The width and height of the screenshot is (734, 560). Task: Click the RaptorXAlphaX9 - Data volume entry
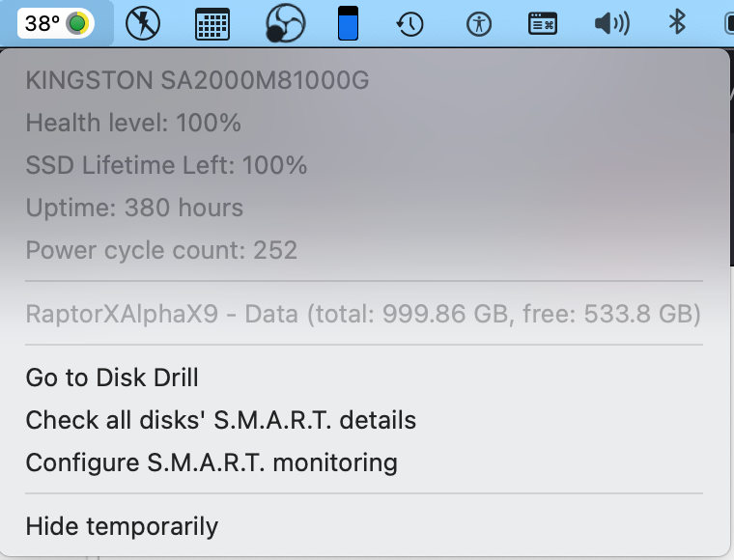pos(364,314)
